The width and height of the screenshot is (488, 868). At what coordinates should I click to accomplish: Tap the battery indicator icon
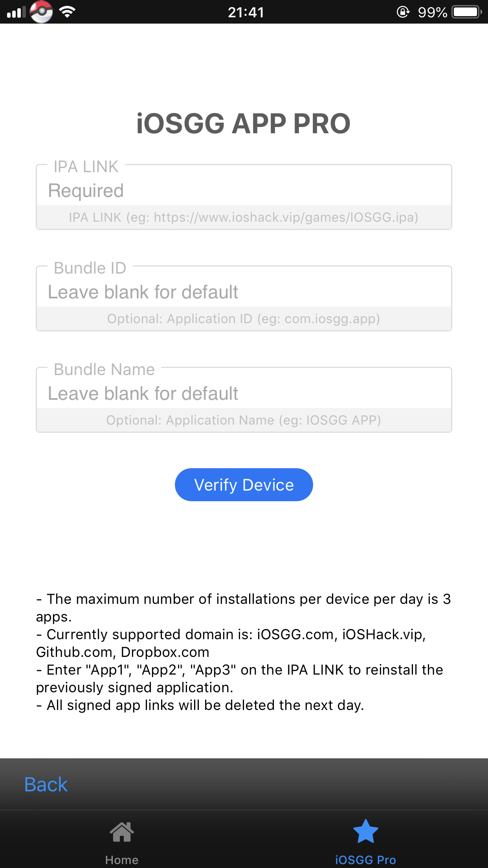(466, 12)
